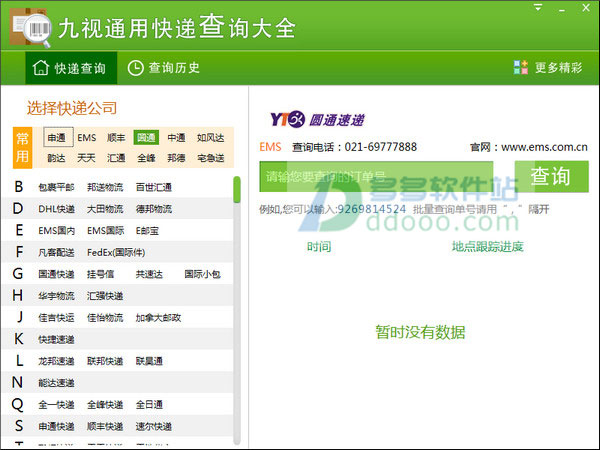Choose 龙邦速递 in row L

(56, 361)
